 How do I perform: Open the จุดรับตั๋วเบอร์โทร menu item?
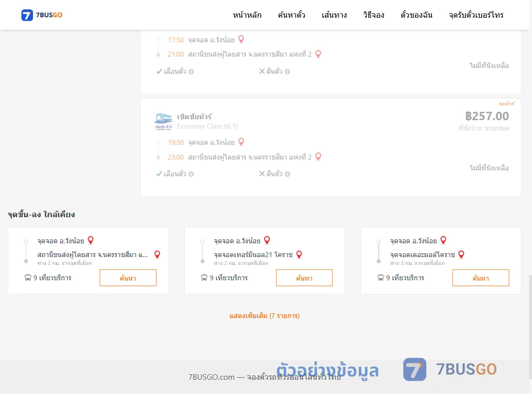[x=476, y=15]
